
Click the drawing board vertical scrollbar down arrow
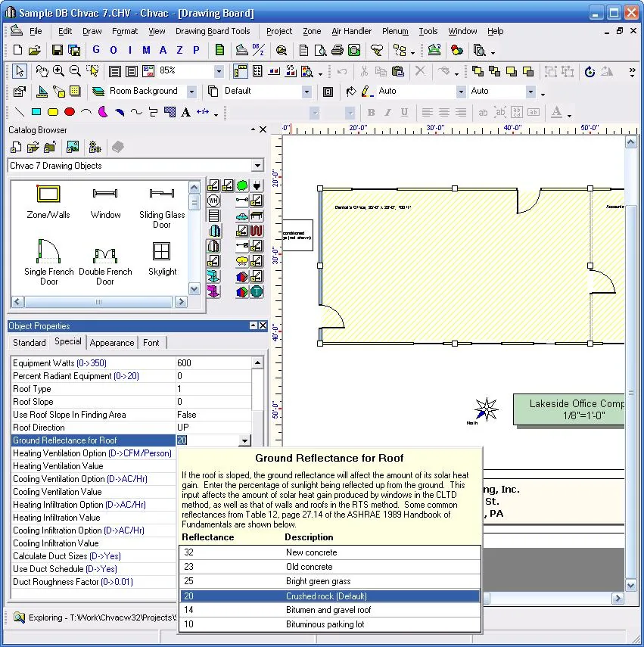[631, 586]
